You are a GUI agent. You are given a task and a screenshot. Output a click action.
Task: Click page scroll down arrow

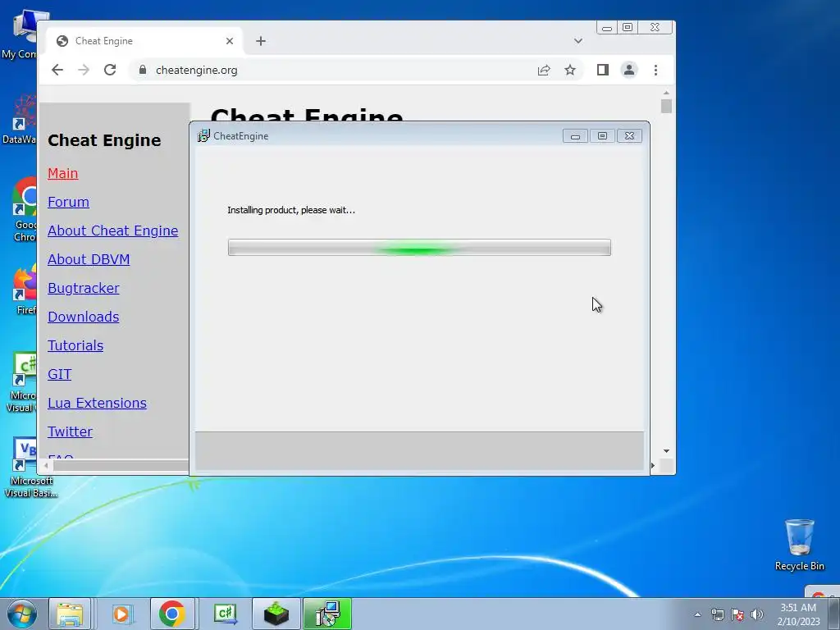pyautogui.click(x=666, y=451)
